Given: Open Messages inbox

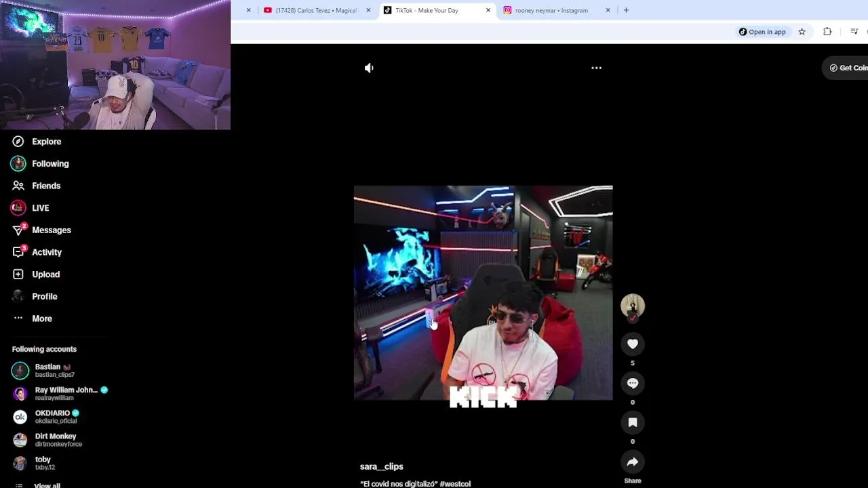Looking at the screenshot, I should coord(41,230).
